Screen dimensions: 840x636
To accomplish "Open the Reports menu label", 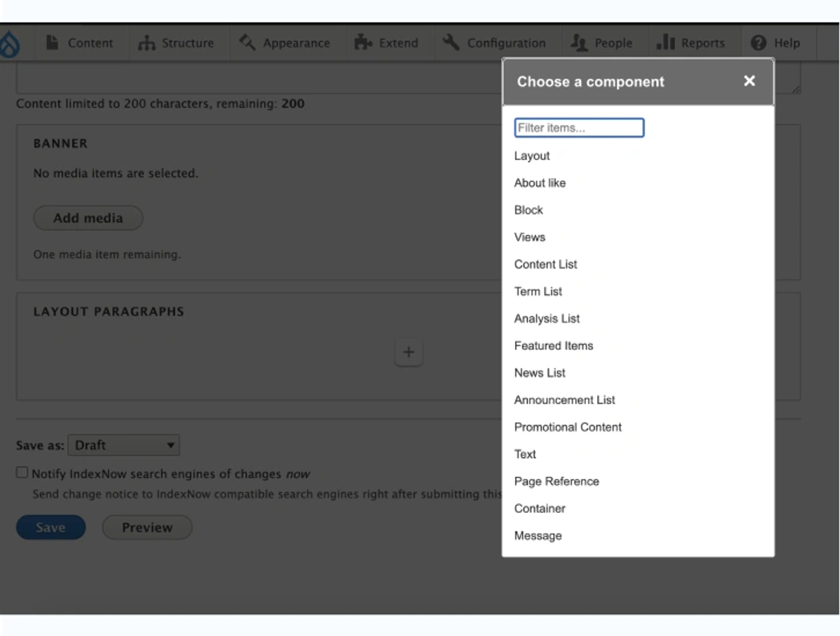I will 703,43.
